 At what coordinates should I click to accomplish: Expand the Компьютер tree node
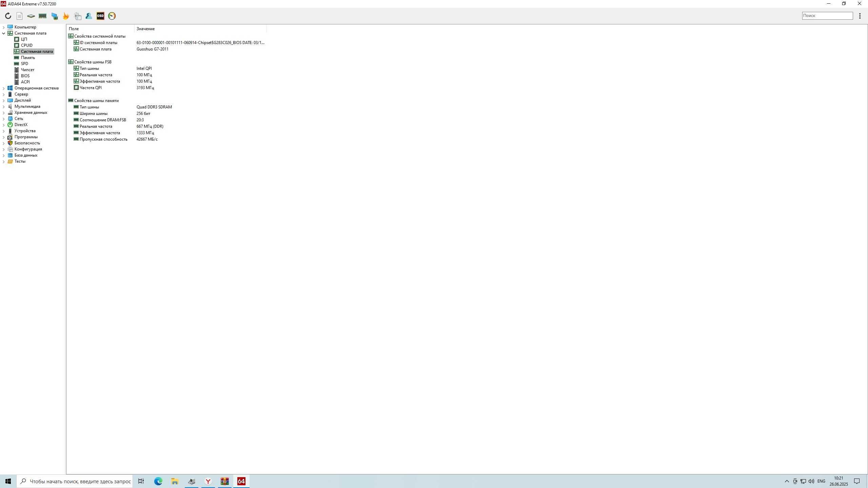click(x=4, y=27)
